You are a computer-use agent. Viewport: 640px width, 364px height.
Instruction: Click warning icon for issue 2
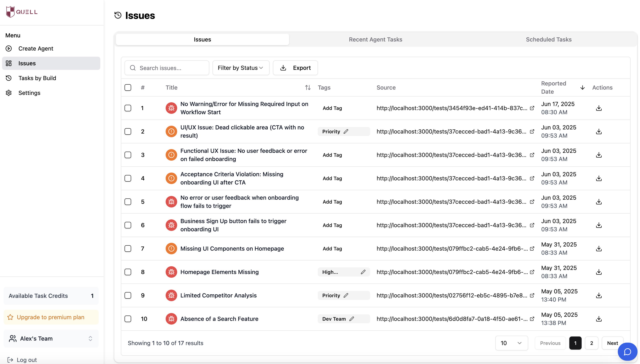(x=171, y=131)
